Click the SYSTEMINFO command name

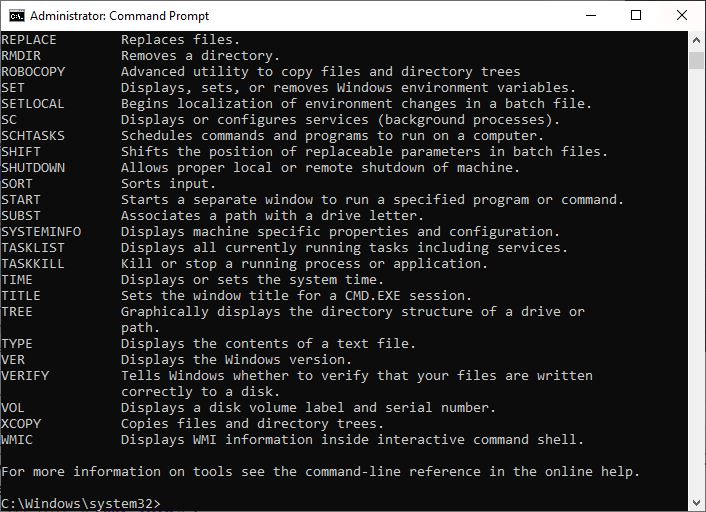click(41, 232)
